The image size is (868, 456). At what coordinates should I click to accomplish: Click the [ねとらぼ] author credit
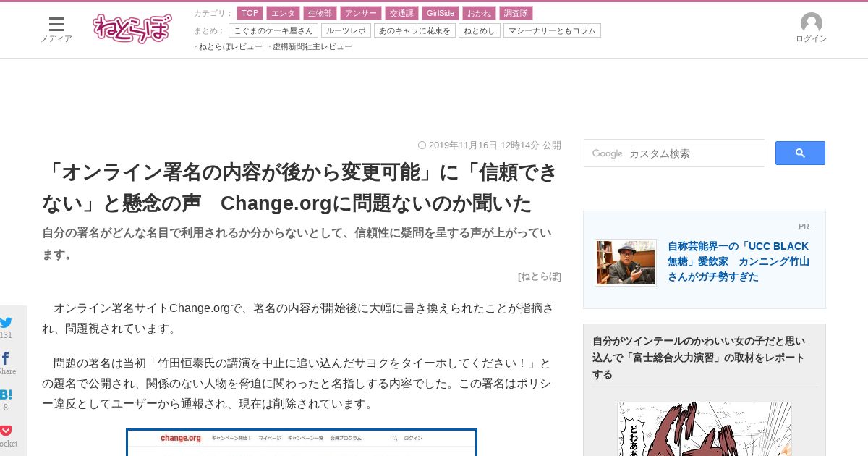tap(540, 276)
